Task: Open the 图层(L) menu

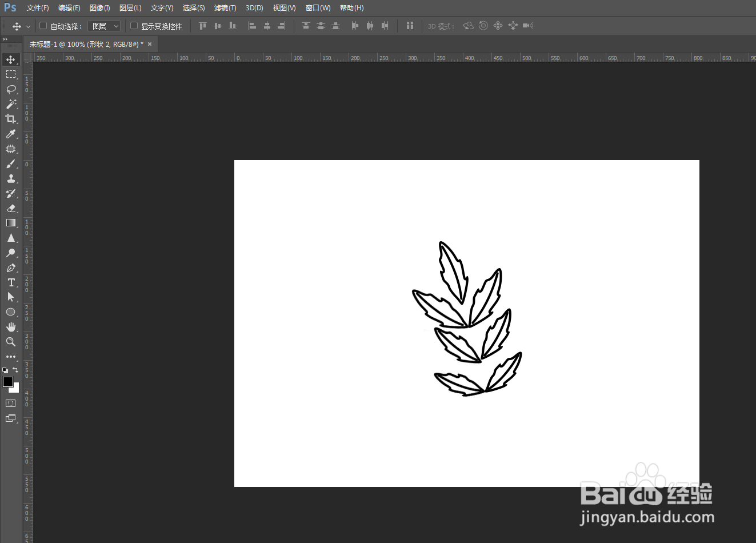Action: click(130, 8)
